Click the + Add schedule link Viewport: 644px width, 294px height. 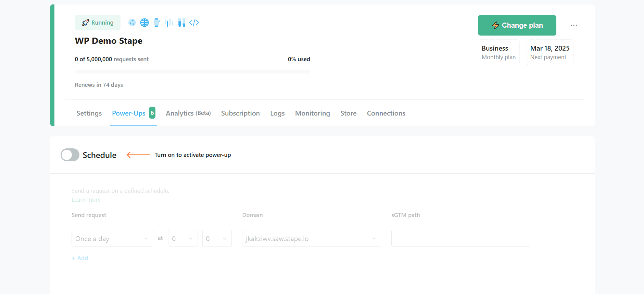click(x=80, y=258)
